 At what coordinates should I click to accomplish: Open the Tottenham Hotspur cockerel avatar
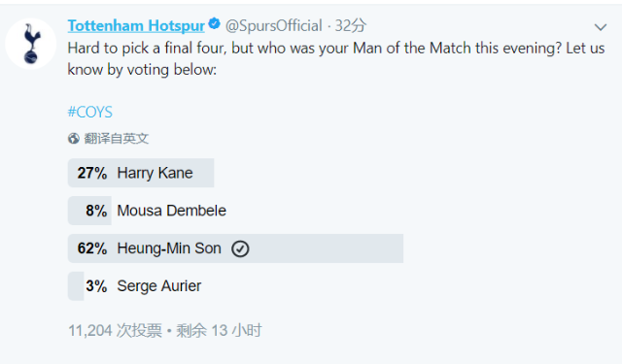pyautogui.click(x=30, y=44)
